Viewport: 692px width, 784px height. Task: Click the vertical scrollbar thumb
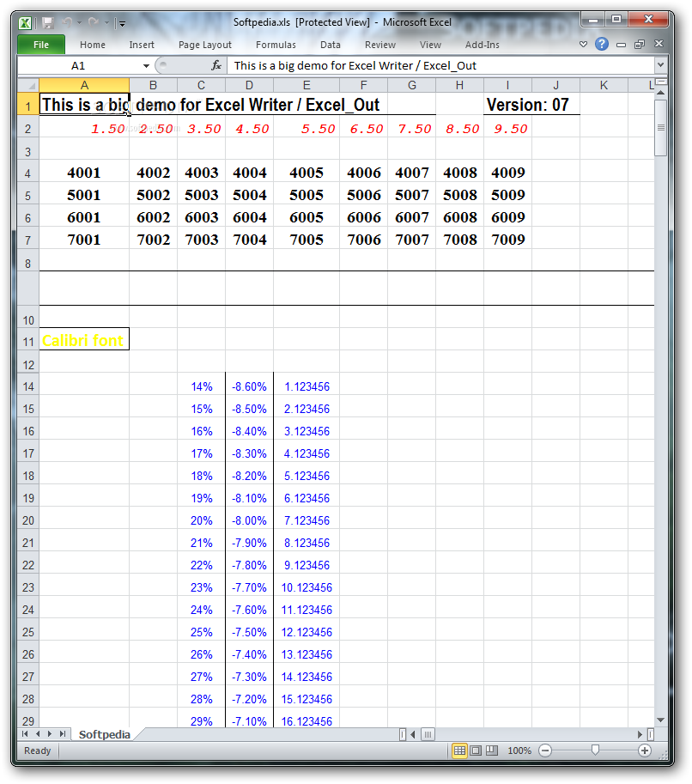[x=661, y=128]
